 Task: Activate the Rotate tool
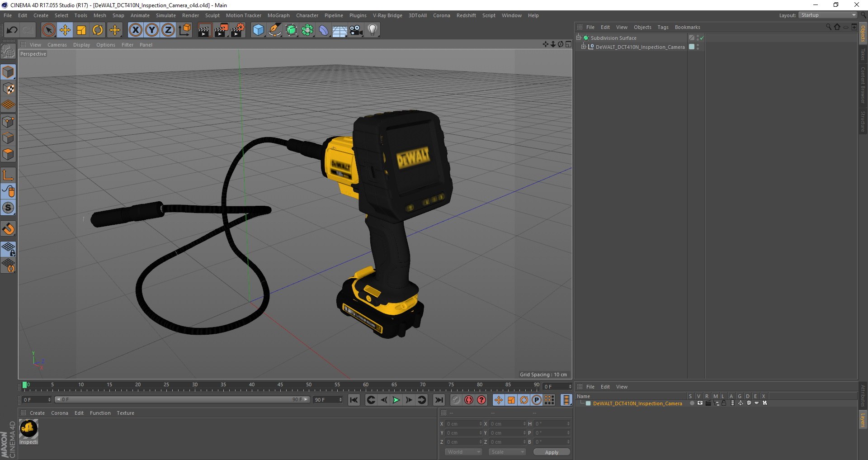(x=98, y=30)
